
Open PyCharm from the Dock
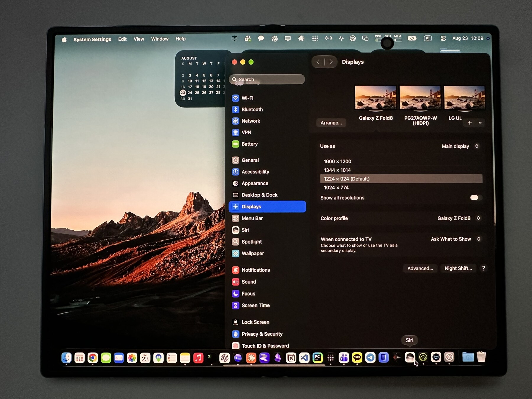pos(317,358)
